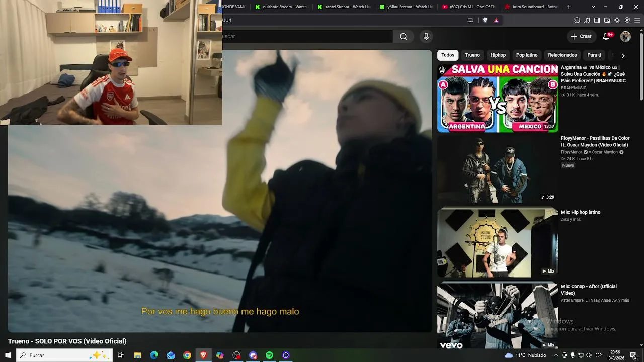Open the taskbar clock showing 23:56
This screenshot has width=644, height=362.
pyautogui.click(x=615, y=355)
